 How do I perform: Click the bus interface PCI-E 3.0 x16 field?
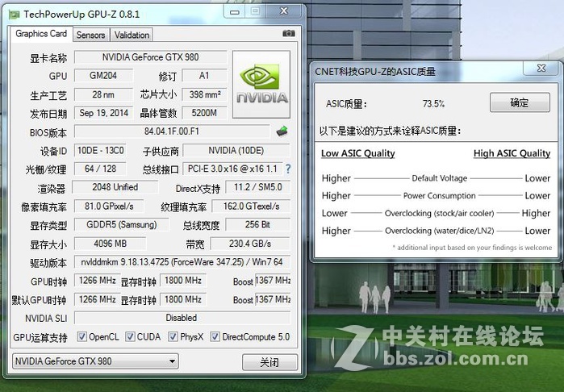[x=232, y=169]
